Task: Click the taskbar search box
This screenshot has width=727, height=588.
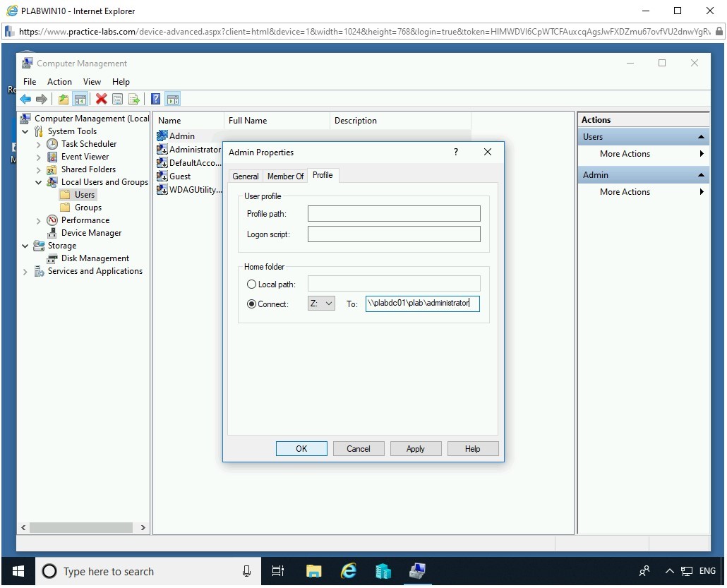Action: point(148,571)
